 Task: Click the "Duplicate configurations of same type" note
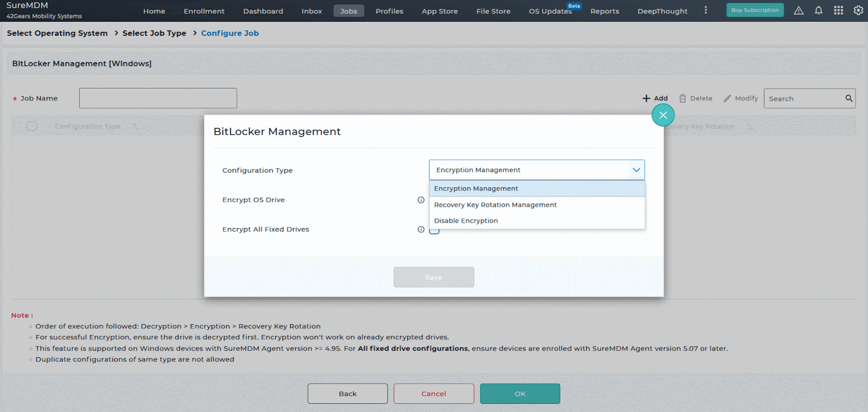click(135, 359)
